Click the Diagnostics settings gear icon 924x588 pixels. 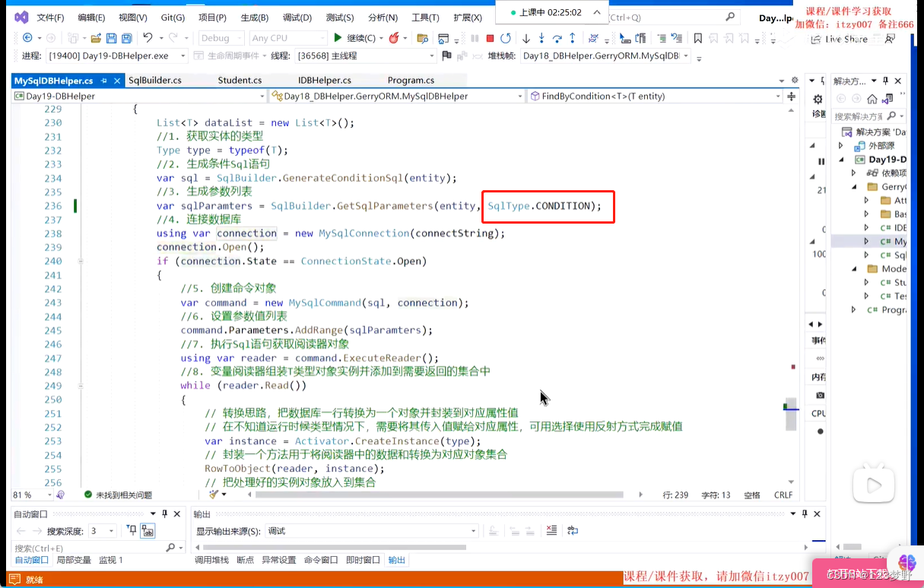click(818, 100)
